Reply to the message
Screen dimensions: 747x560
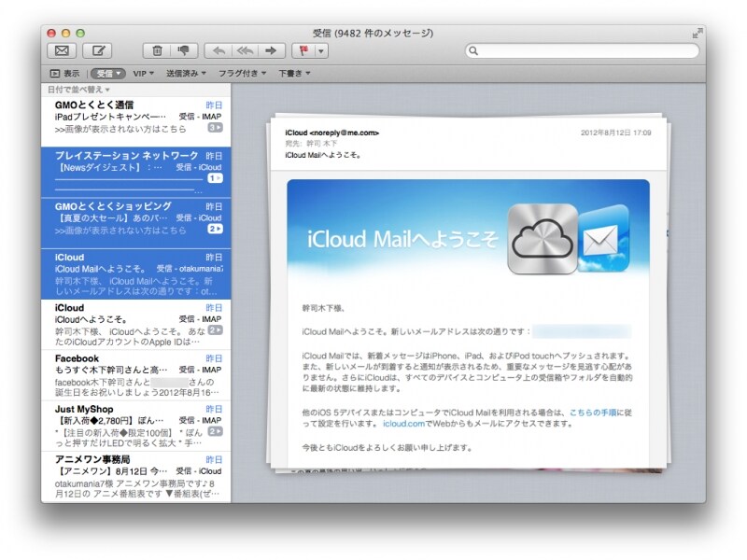point(218,51)
